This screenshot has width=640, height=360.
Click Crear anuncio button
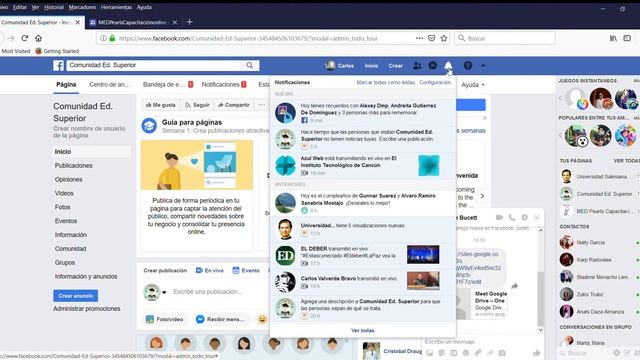point(76,296)
